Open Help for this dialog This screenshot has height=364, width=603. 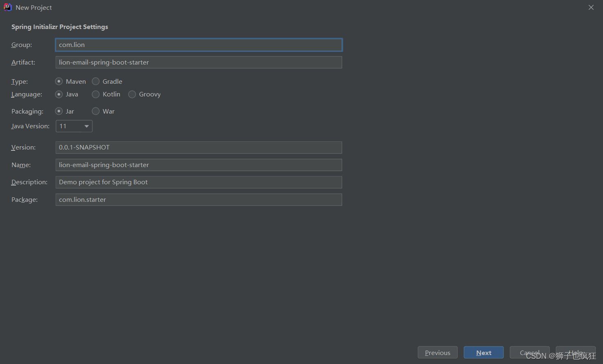(x=576, y=353)
